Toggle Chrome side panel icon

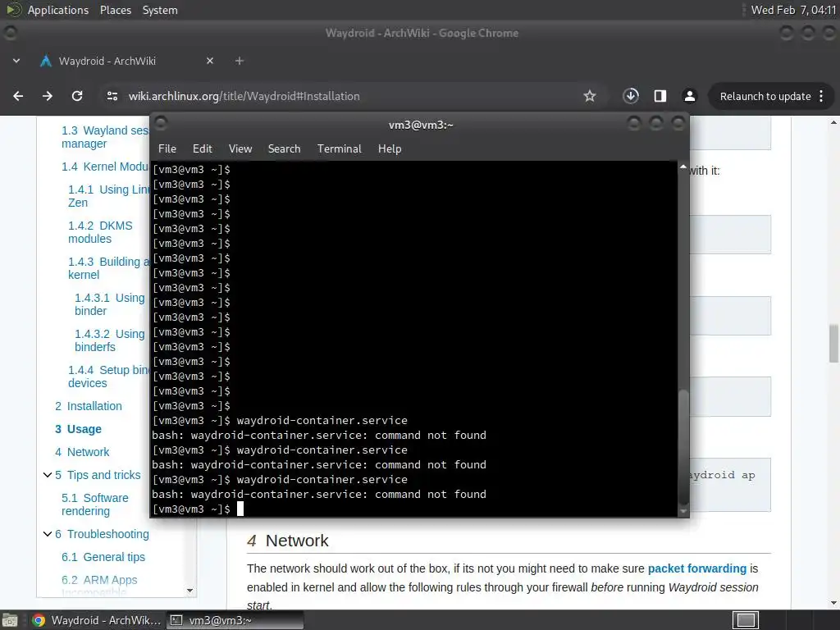click(x=660, y=96)
